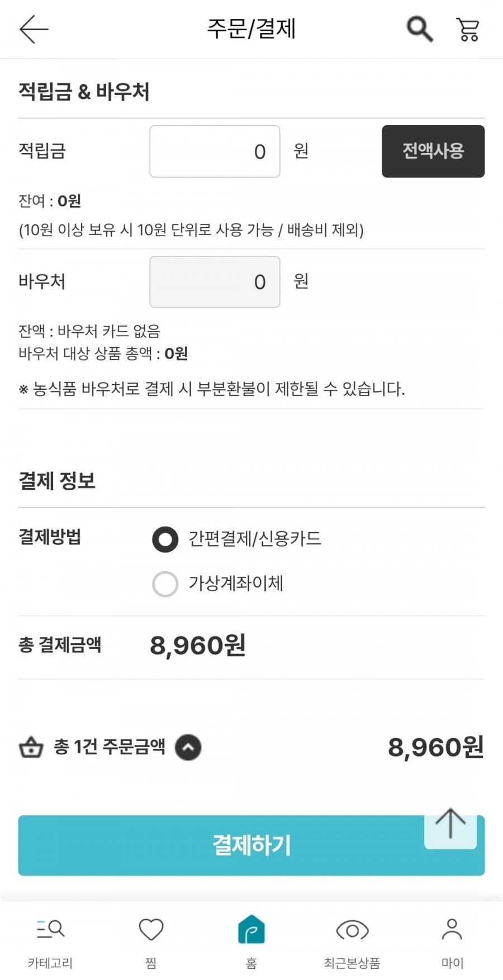Screen dimensions: 503x980
Task: Tap the scroll-to-top arrow icon
Action: click(450, 825)
